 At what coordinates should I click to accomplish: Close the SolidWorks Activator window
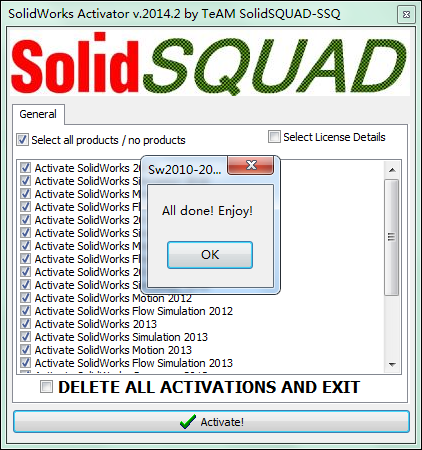pyautogui.click(x=406, y=15)
